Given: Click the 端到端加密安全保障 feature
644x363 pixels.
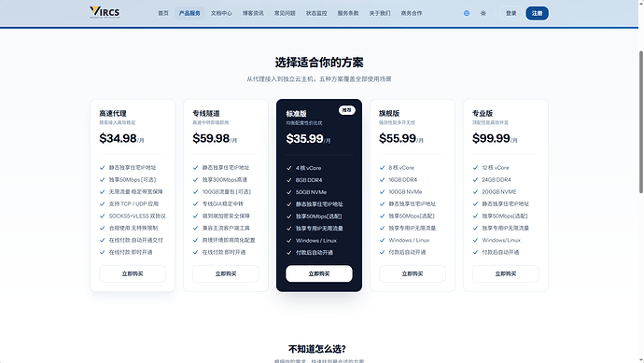Looking at the screenshot, I should [x=226, y=216].
